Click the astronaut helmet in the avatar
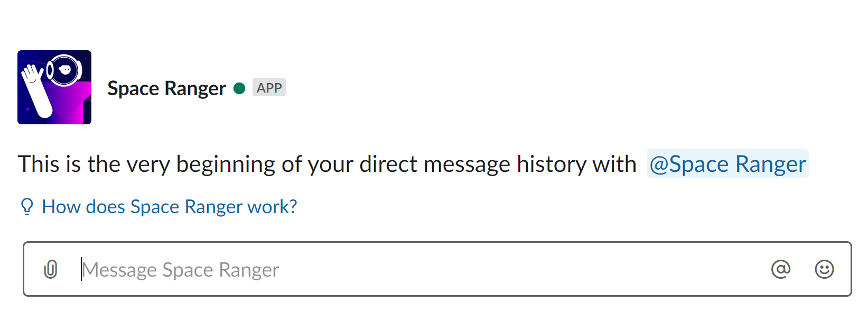 pos(64,70)
